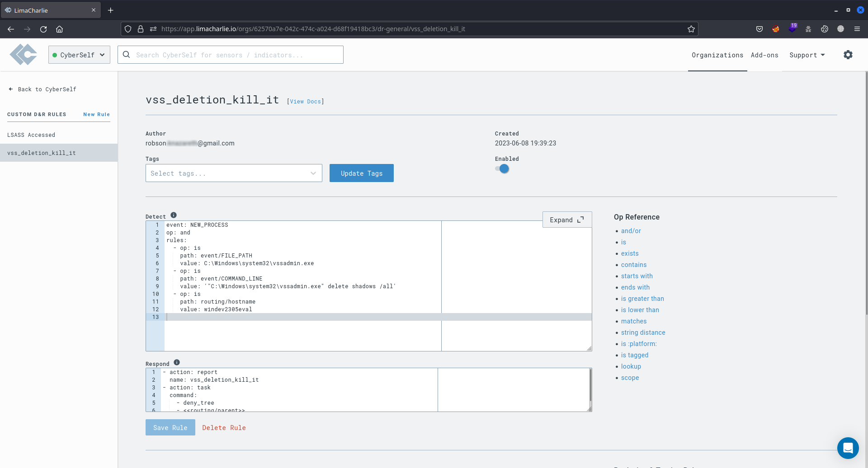Click the Respond info icon

point(177,362)
